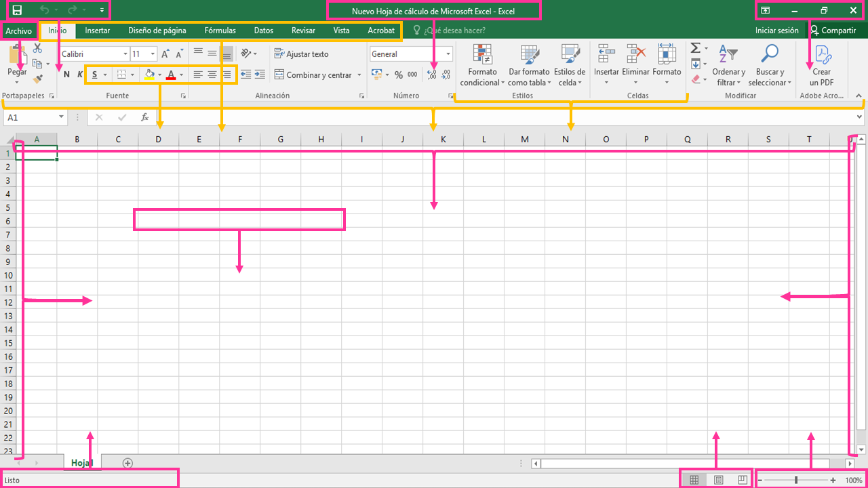This screenshot has width=868, height=488.
Task: Click the Ordenar y filtrar icon
Action: pyautogui.click(x=728, y=54)
